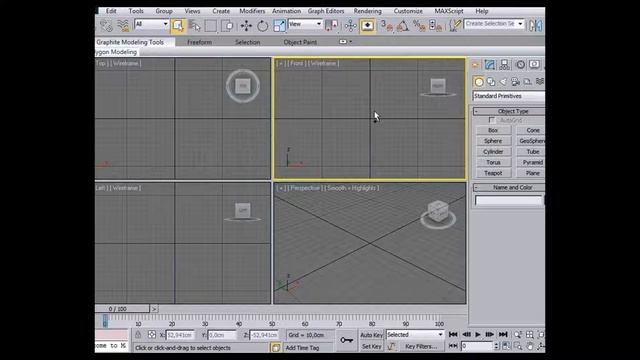Open the Standard Primitives category dropdown

(x=509, y=96)
